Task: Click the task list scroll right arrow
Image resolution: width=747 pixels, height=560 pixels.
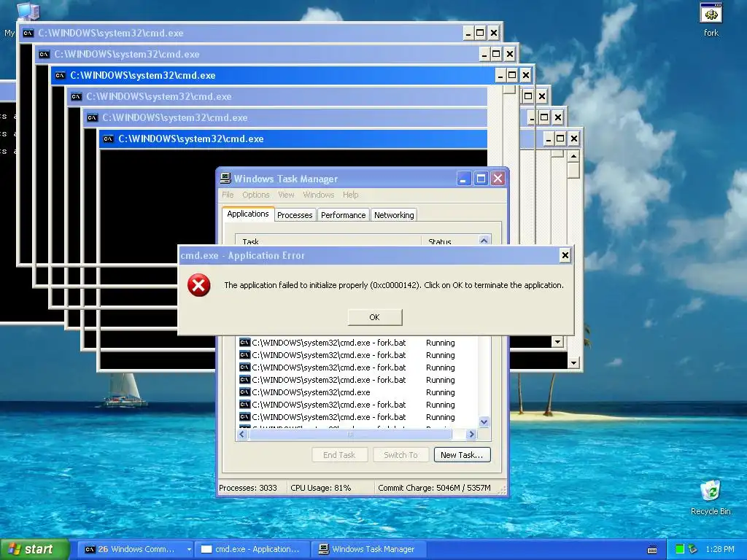Action: 472,435
